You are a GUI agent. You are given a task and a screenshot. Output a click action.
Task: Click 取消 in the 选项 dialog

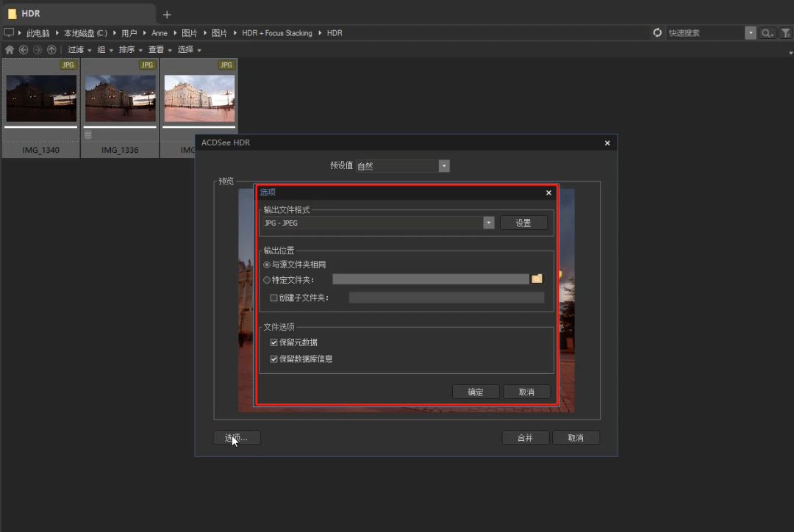point(526,392)
